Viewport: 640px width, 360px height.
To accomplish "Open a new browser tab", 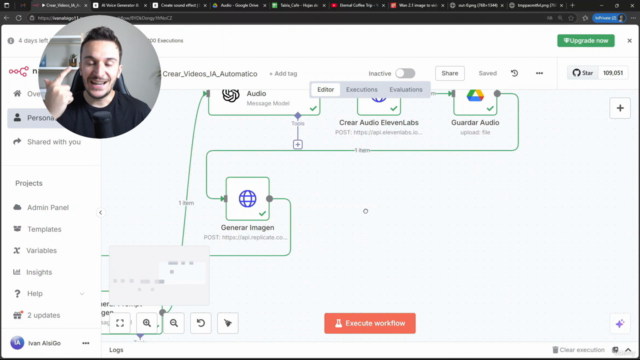I will pos(572,5).
